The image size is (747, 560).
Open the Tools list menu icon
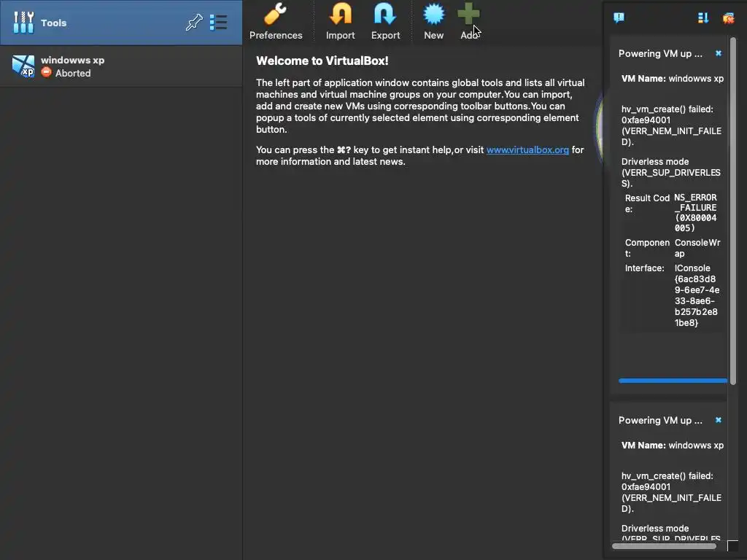point(218,23)
